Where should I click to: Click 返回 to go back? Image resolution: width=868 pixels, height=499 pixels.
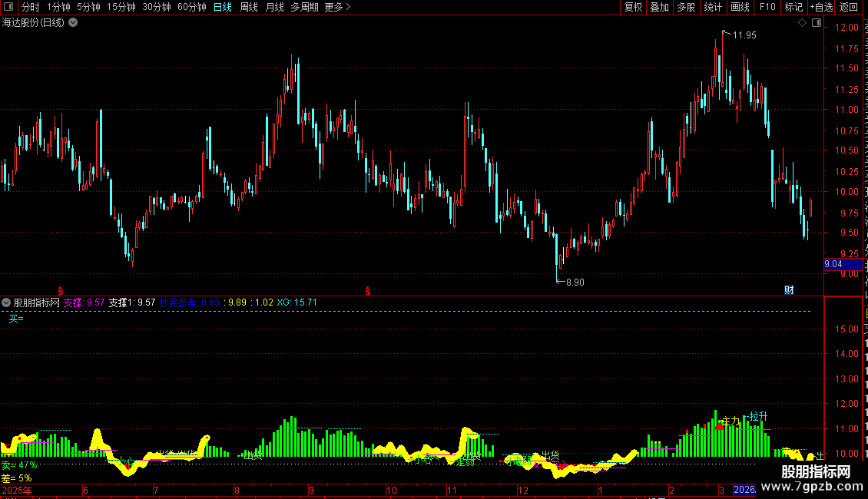[848, 7]
